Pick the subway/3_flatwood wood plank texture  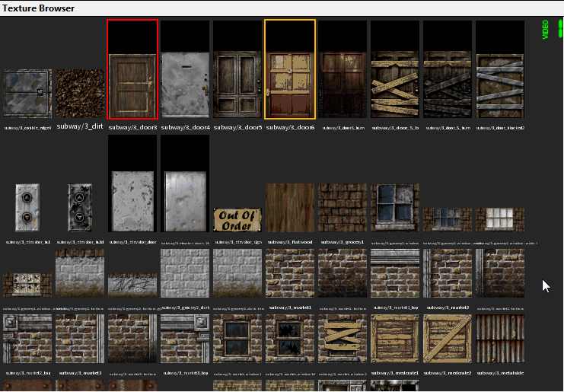(x=290, y=208)
